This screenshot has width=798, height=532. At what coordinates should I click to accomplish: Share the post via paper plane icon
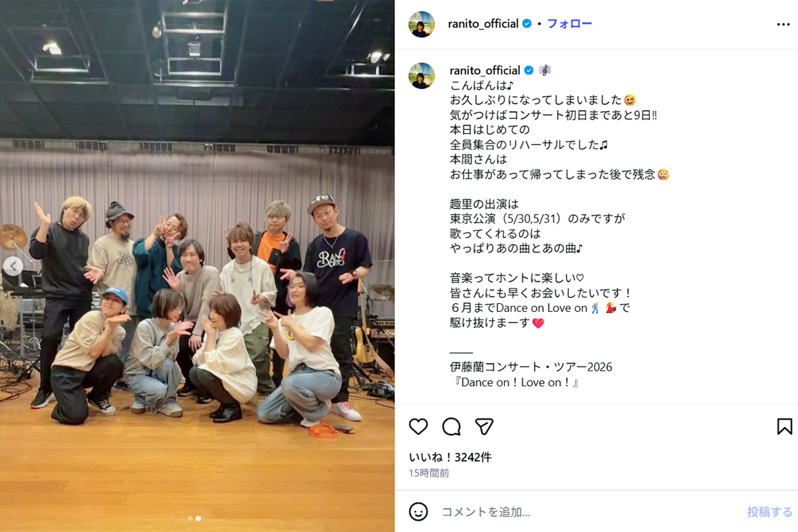pyautogui.click(x=484, y=426)
